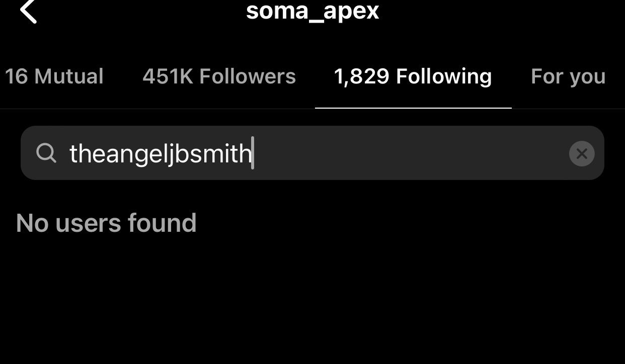
Task: Tap the underline beneath Following tab
Action: click(413, 108)
